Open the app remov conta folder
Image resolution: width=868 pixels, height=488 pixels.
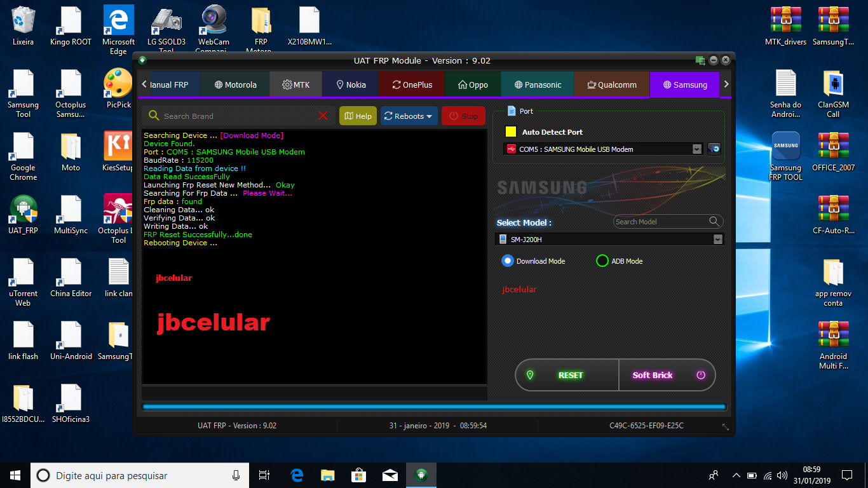tap(833, 282)
